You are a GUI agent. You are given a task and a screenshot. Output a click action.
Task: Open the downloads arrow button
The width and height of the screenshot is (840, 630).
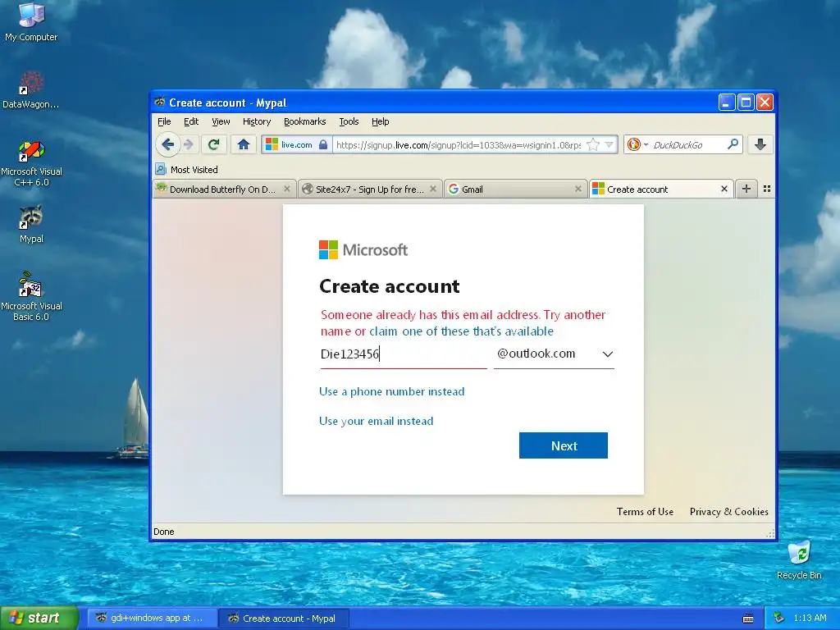[760, 144]
